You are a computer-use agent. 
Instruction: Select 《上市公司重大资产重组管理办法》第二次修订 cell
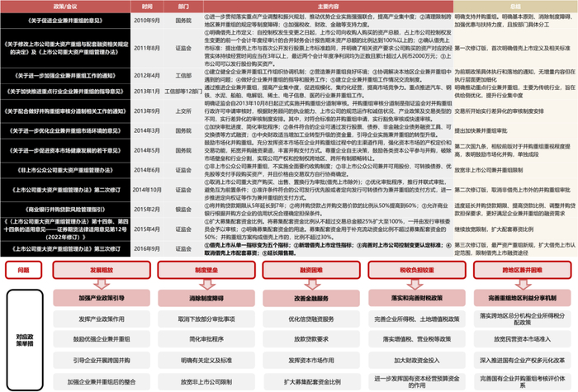coord(65,190)
